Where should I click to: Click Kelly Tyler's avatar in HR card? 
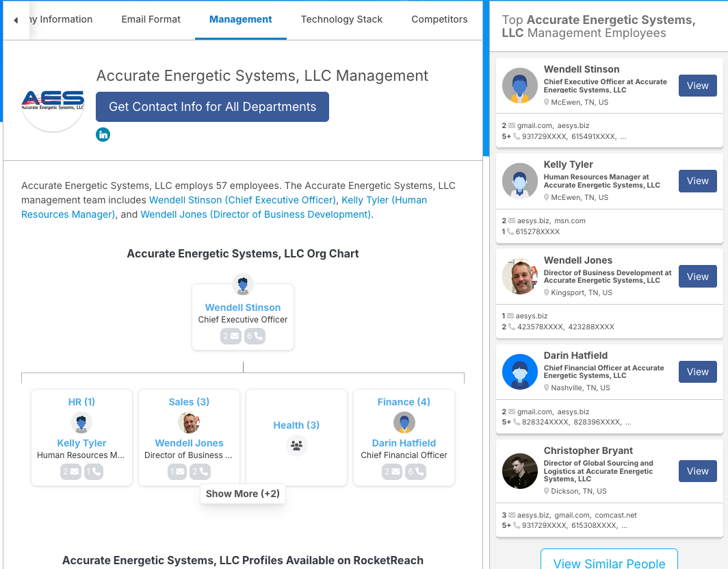(x=81, y=422)
